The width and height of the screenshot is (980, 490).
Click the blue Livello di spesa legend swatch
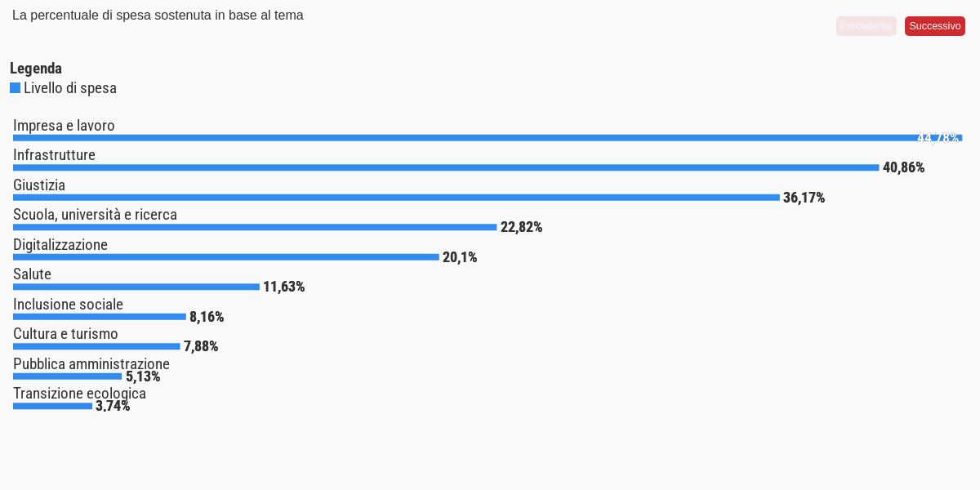point(15,87)
